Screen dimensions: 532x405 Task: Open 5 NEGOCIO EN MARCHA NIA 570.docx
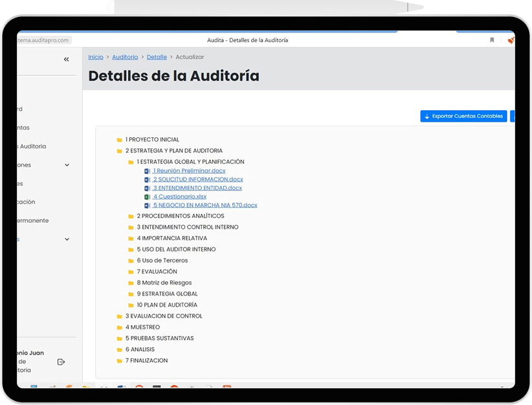click(205, 205)
